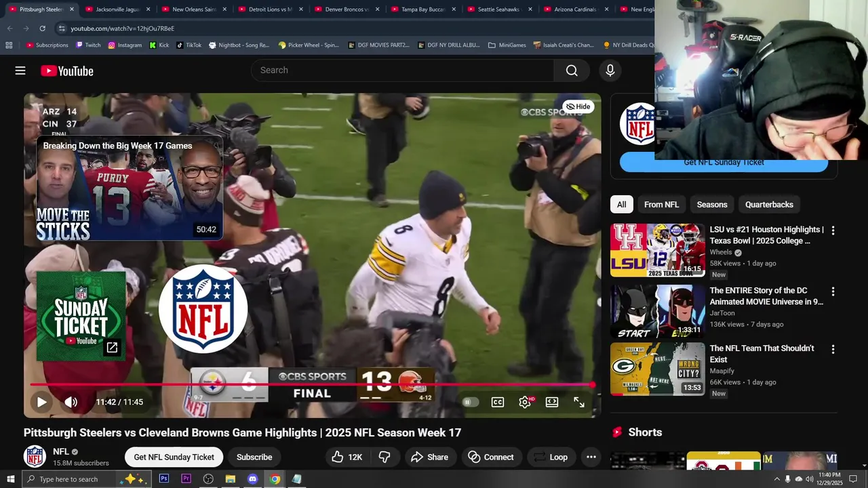Screen dimensions: 868x488
Task: Open options for LSU vs Houston video
Action: click(x=833, y=230)
